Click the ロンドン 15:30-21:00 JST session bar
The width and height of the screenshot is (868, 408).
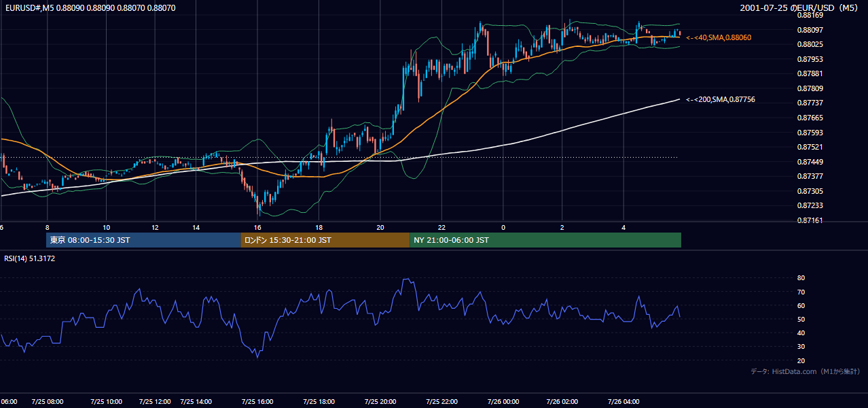[x=325, y=240]
